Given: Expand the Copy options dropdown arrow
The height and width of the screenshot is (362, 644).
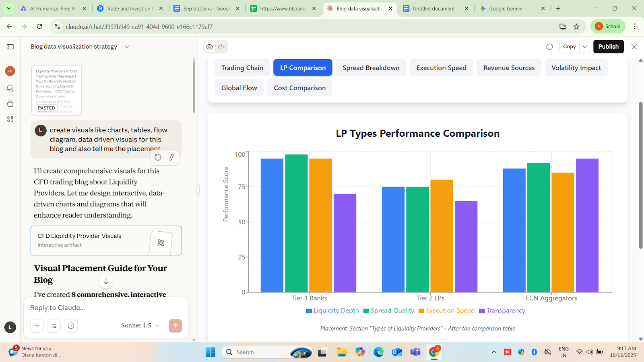Looking at the screenshot, I should pyautogui.click(x=585, y=47).
